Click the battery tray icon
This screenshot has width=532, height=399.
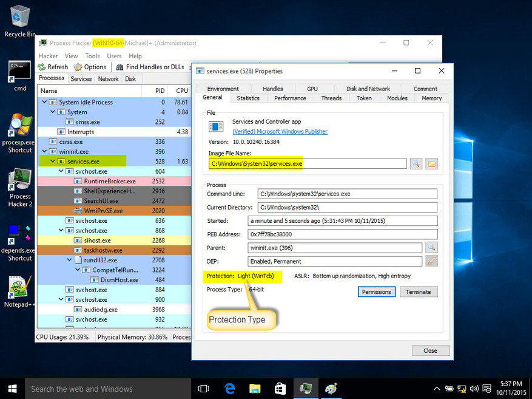(x=450, y=389)
